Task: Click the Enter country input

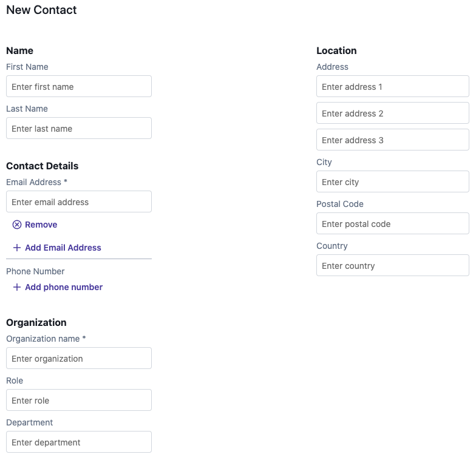Action: click(393, 266)
